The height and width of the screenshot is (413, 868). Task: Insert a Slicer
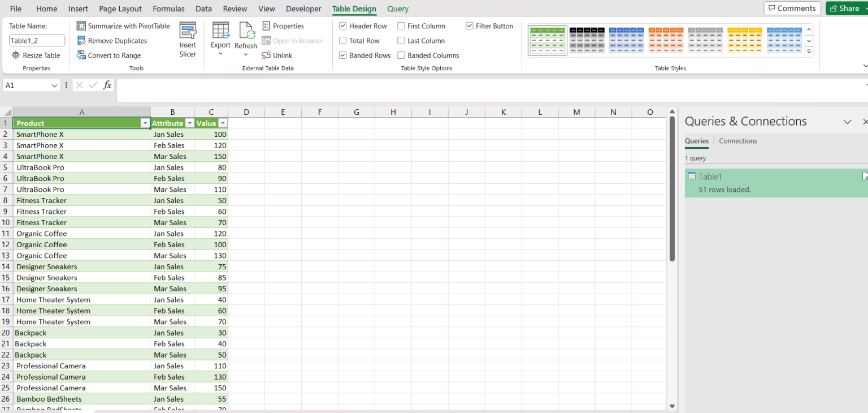point(188,38)
